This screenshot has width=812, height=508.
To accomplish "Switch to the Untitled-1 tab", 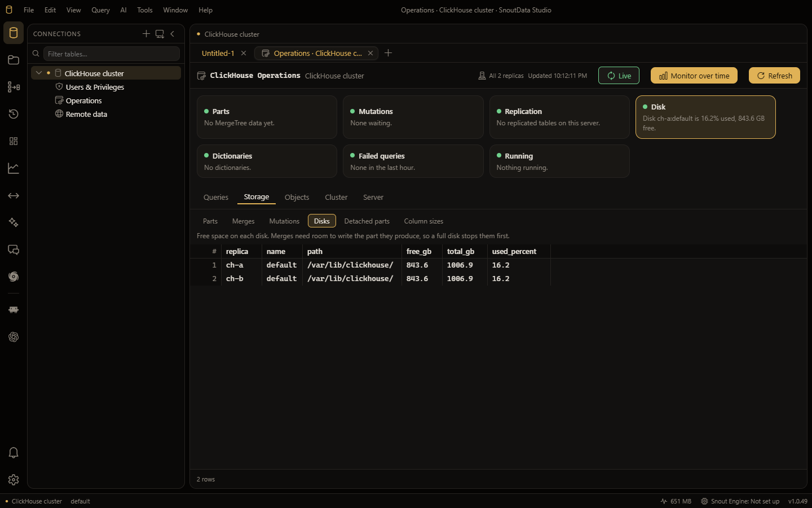I will click(218, 53).
